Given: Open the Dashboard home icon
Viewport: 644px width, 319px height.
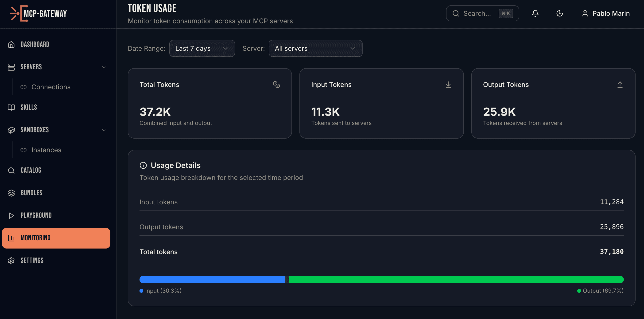Looking at the screenshot, I should click(x=11, y=44).
